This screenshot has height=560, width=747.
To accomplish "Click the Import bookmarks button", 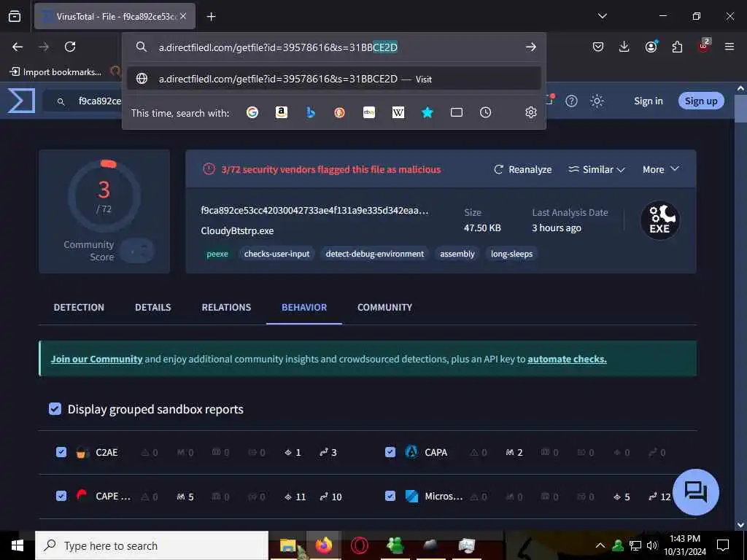I will click(x=56, y=72).
